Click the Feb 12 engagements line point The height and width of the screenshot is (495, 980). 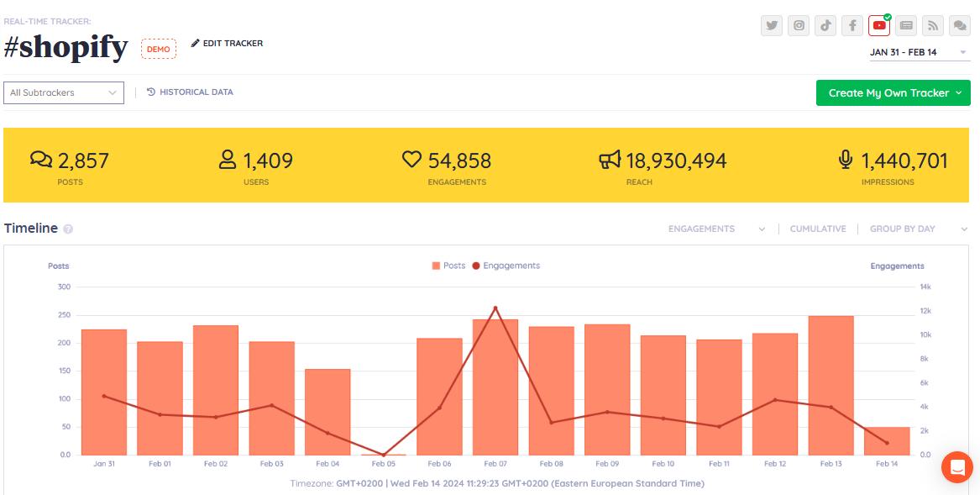point(775,400)
